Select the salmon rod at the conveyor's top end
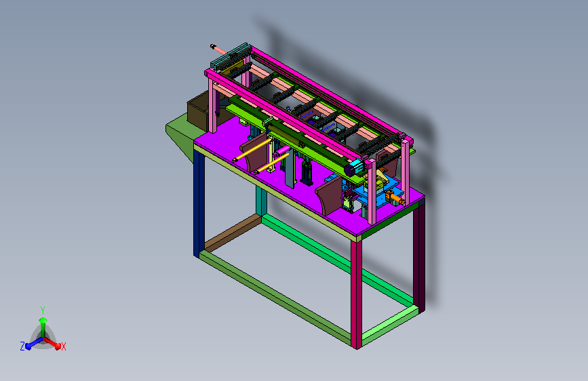 click(x=218, y=49)
